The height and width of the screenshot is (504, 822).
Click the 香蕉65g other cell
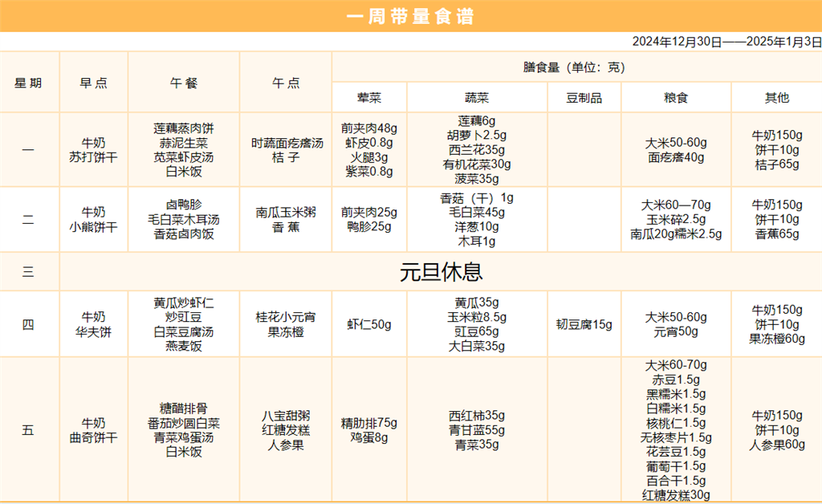777,234
